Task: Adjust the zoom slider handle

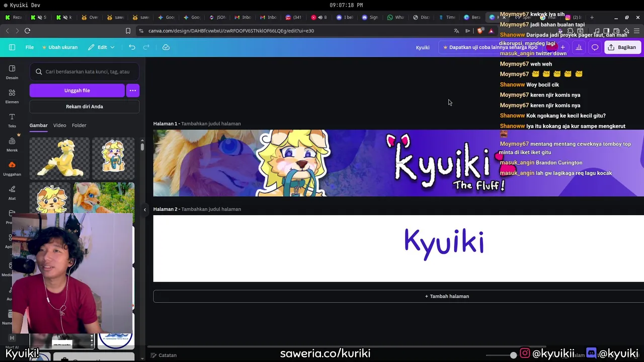Action: 513,355
